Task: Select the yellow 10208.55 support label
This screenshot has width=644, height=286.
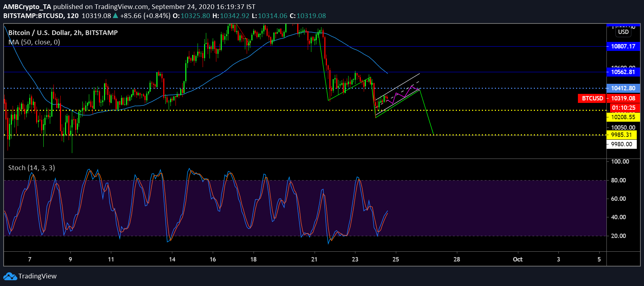Action: pos(623,117)
